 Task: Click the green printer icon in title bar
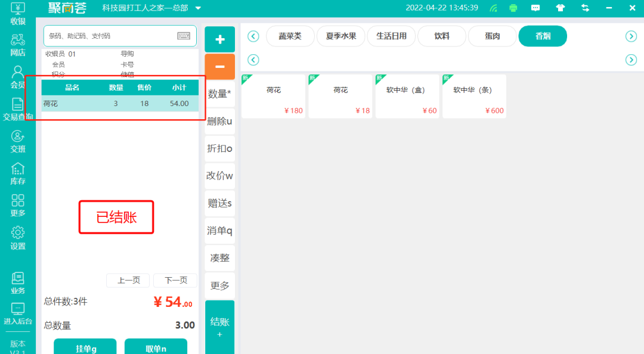pyautogui.click(x=513, y=8)
